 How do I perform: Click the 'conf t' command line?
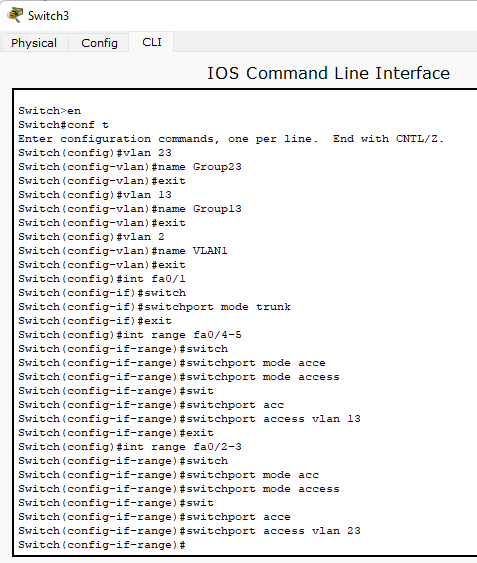(x=63, y=125)
